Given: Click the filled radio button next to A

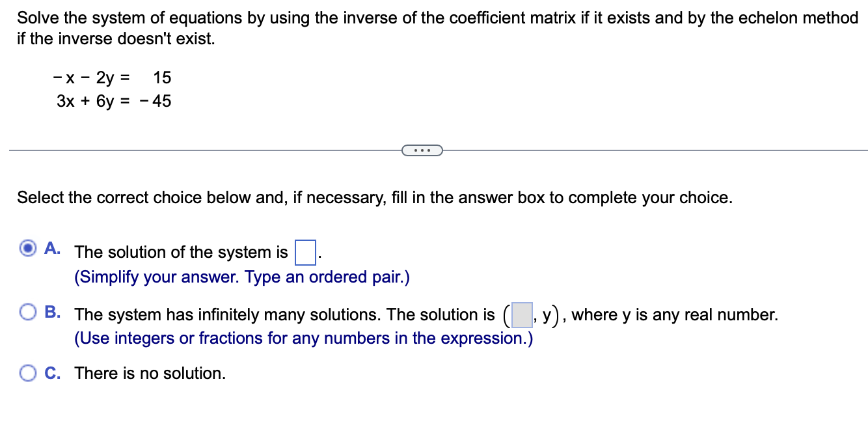Looking at the screenshot, I should pyautogui.click(x=27, y=248).
